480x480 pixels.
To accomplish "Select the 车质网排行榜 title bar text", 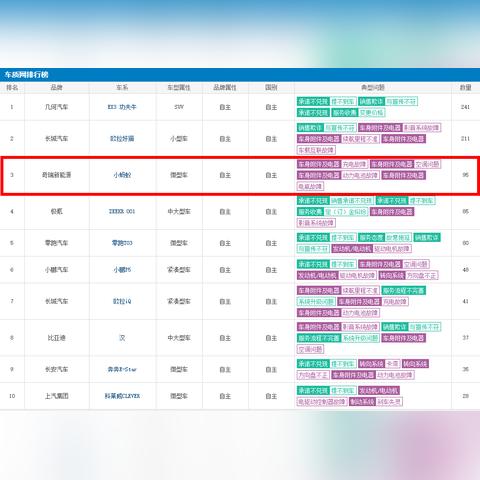I will click(x=26, y=75).
